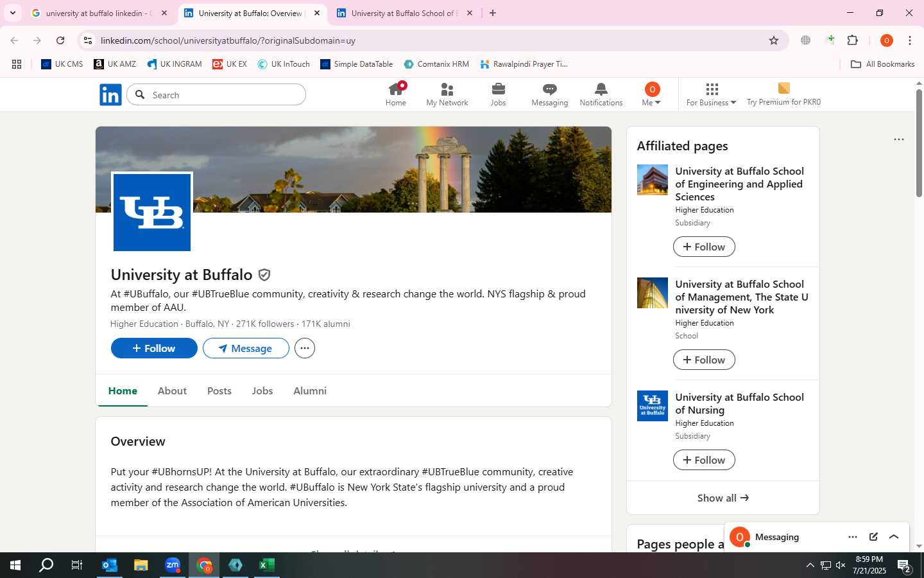Compose a new message from the overlay
924x578 pixels.
(x=873, y=537)
